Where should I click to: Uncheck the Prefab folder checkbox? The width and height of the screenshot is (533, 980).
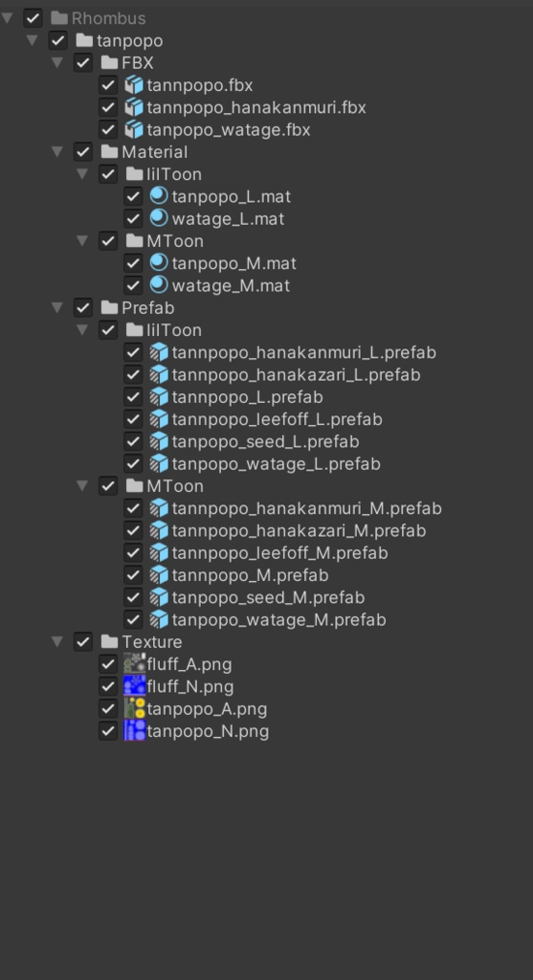click(x=83, y=307)
